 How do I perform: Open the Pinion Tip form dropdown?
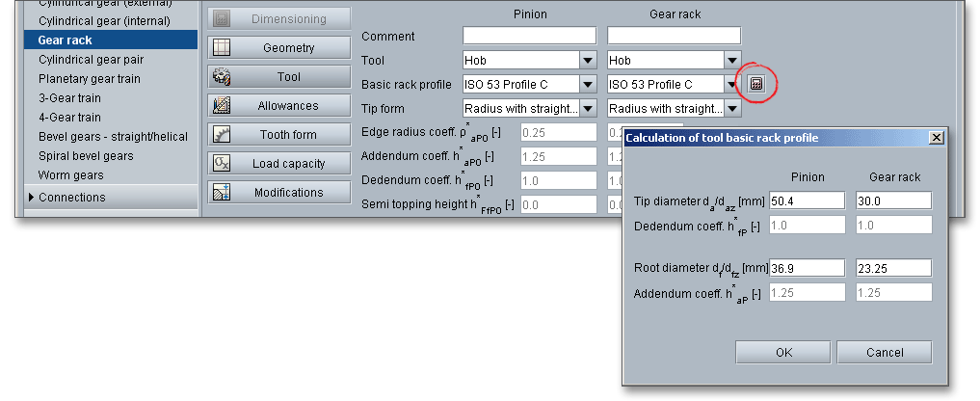[x=587, y=109]
